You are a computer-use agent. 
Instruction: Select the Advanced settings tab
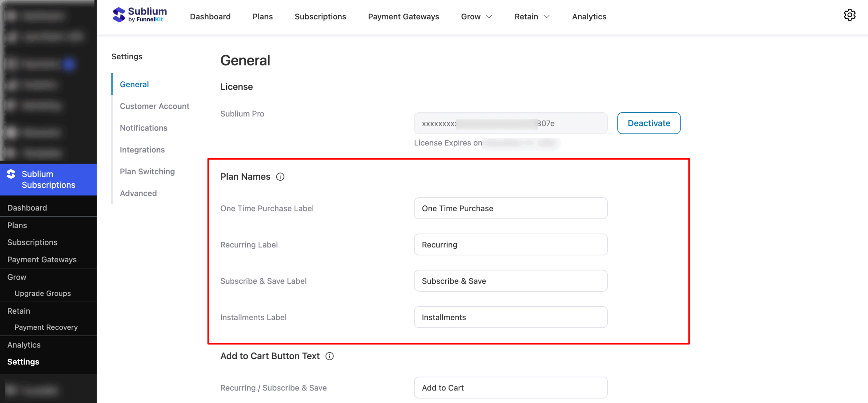point(138,193)
